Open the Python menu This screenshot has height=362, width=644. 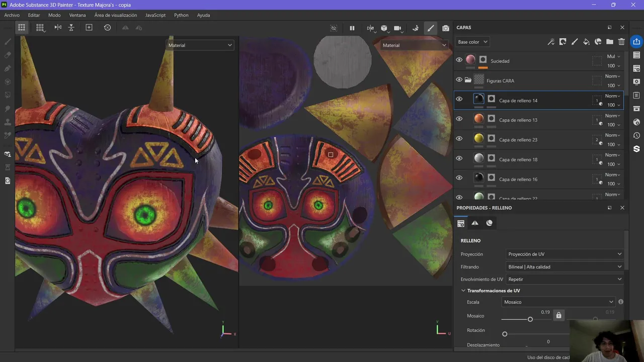tap(181, 15)
